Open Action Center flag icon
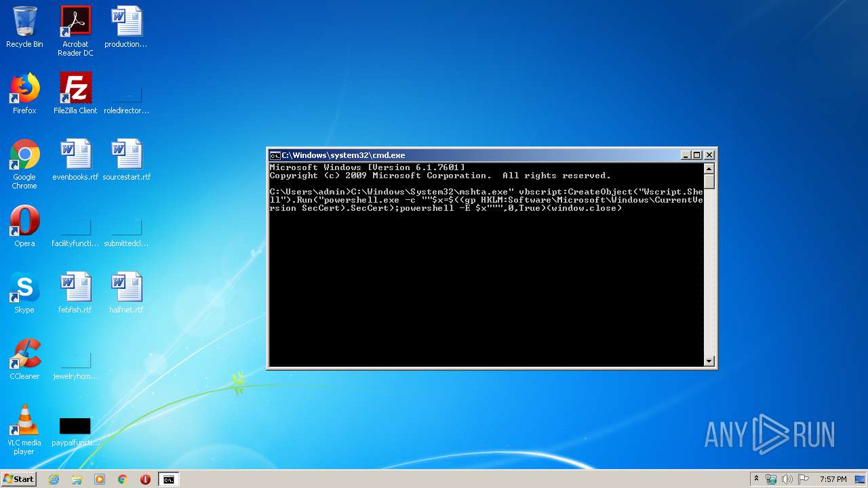 coord(804,479)
